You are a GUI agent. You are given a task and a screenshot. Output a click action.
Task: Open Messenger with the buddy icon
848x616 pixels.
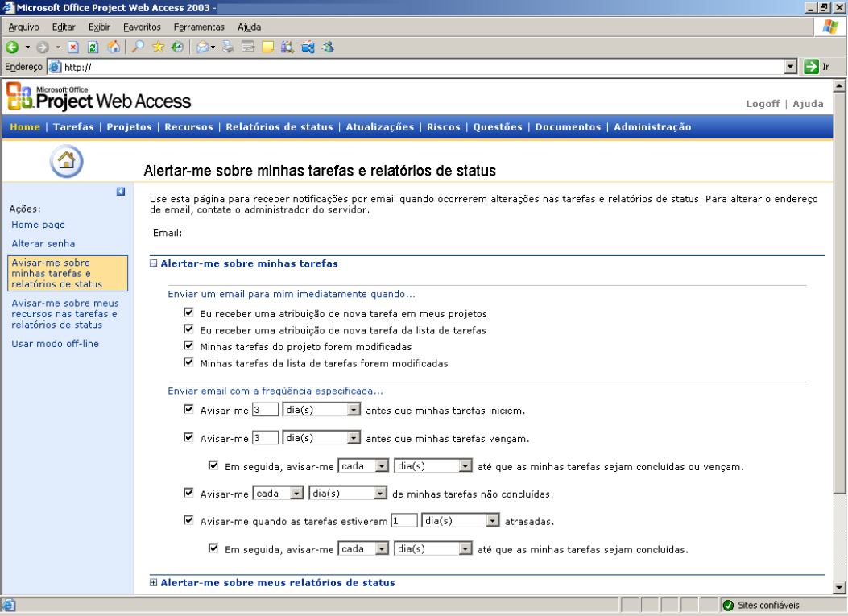[x=328, y=47]
